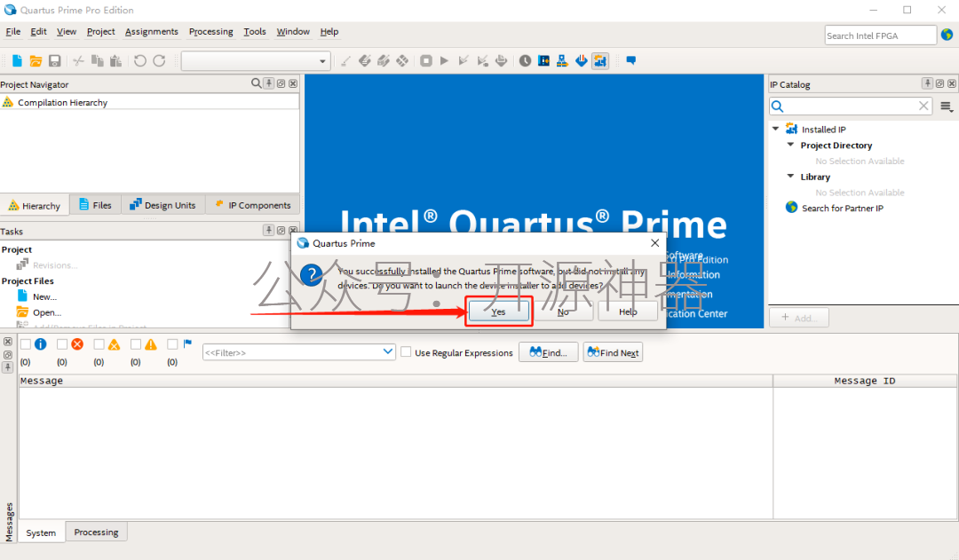This screenshot has height=560, width=959.
Task: Close the Quartus Prime dialog with X
Action: tap(654, 242)
